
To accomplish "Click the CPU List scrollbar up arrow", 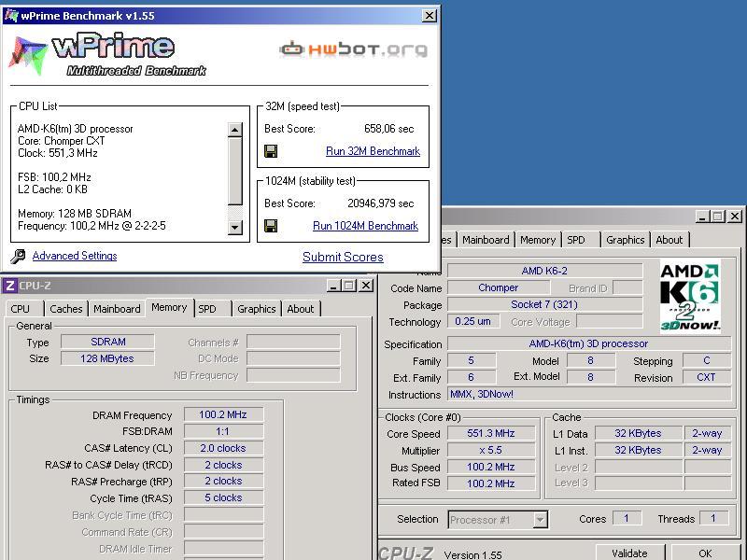I will pos(235,130).
